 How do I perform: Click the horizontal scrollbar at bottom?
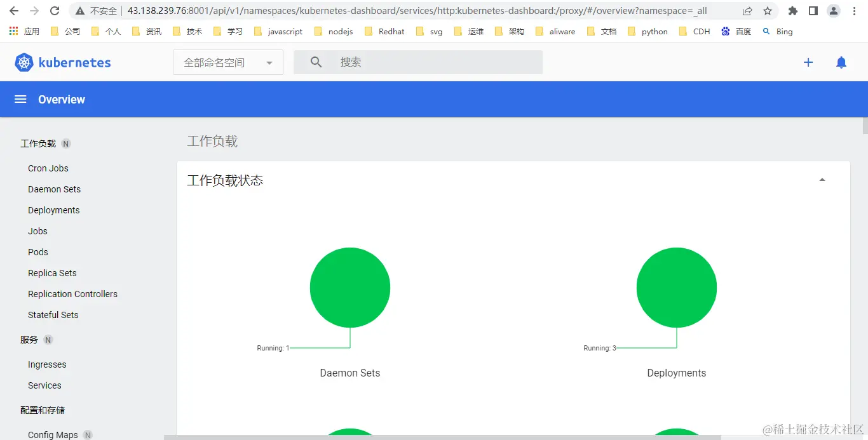point(442,437)
